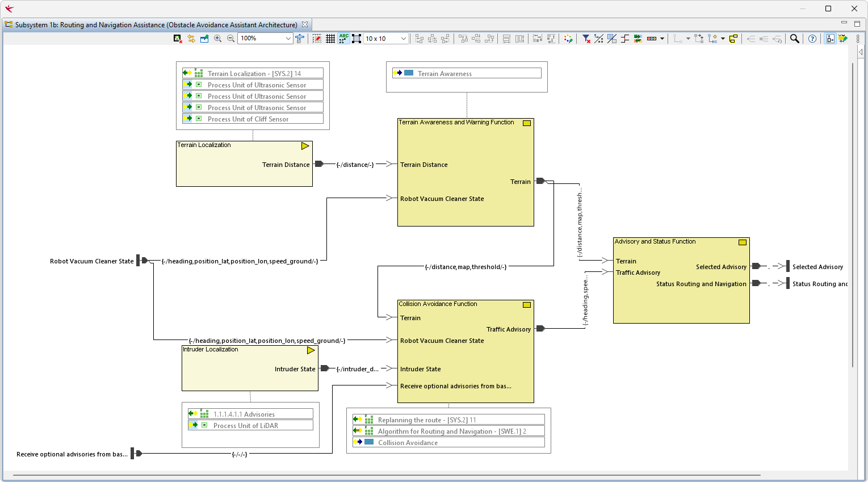The image size is (868, 482).
Task: Open the Collision Avoidance link entry
Action: pos(448,442)
